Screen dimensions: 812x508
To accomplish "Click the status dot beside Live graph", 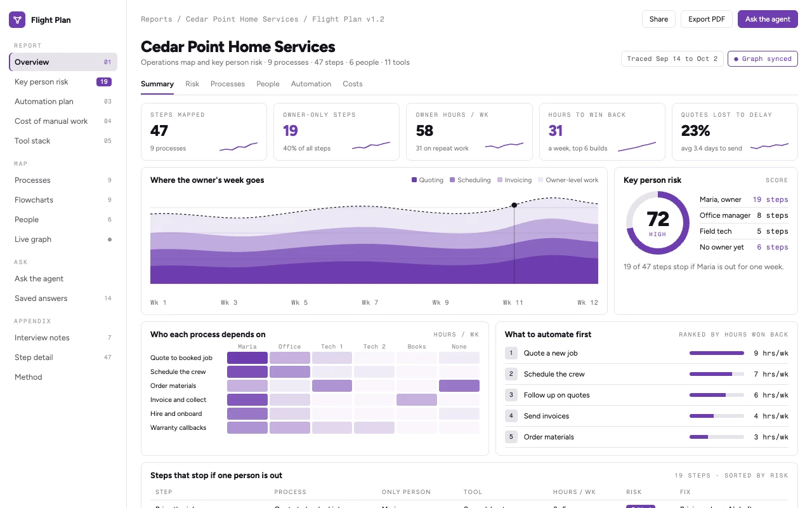I will [110, 239].
